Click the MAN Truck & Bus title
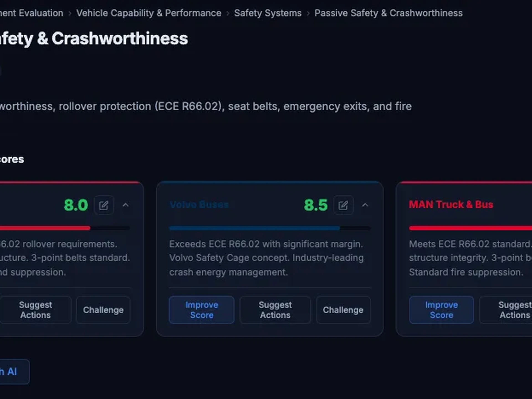The width and height of the screenshot is (532, 399). 451,204
